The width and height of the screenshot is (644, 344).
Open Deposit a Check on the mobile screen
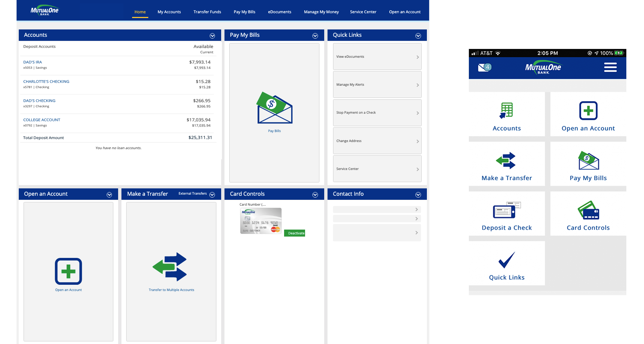507,210
